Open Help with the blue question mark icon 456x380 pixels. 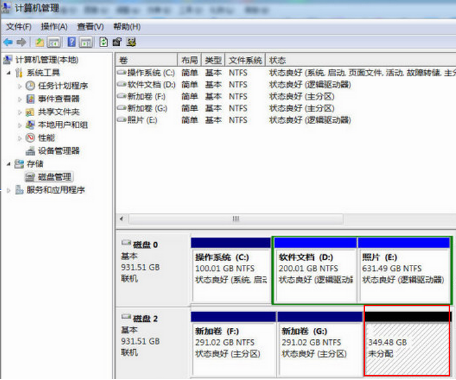(72, 42)
